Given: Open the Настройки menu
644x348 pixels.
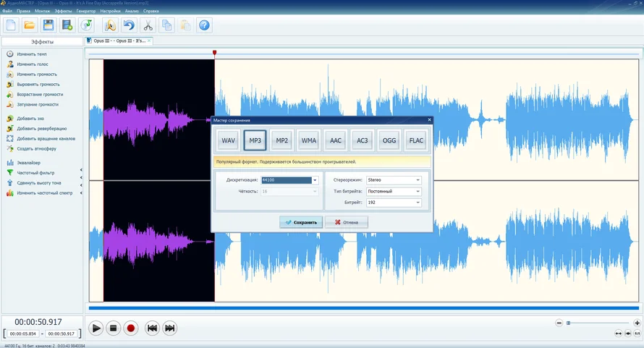Looking at the screenshot, I should coord(111,11).
